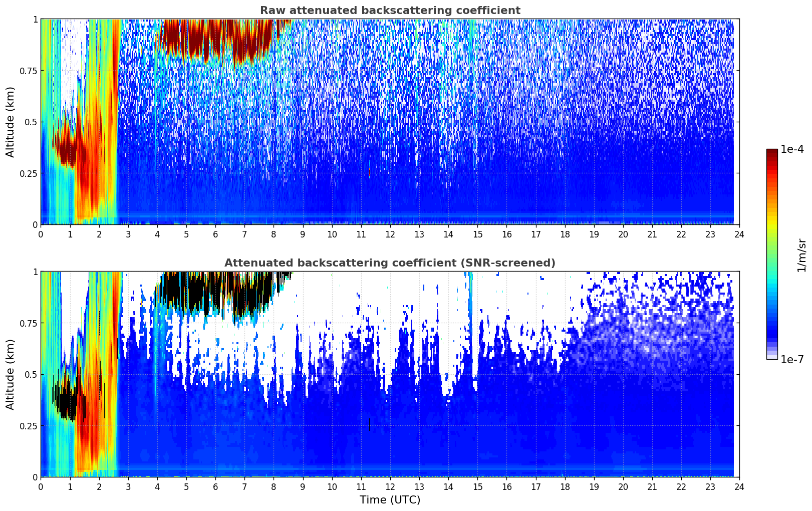Click altitude tick '1' of the SNR-screened plot
This screenshot has width=812, height=511.
[35, 272]
